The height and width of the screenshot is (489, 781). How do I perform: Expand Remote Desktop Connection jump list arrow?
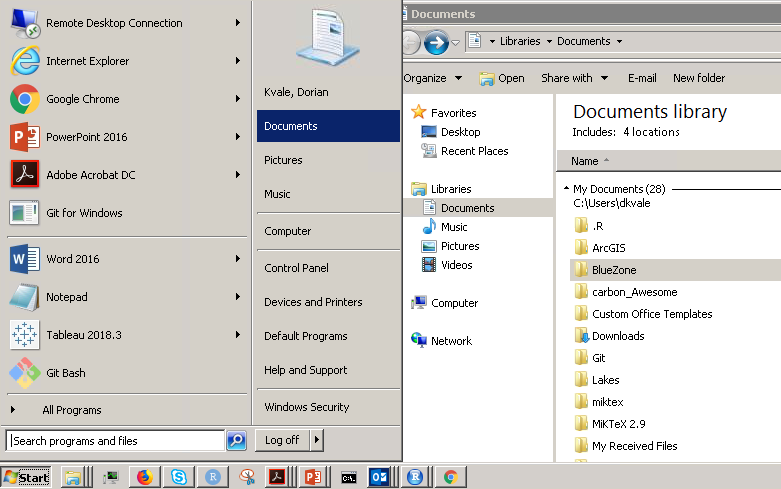pyautogui.click(x=238, y=23)
